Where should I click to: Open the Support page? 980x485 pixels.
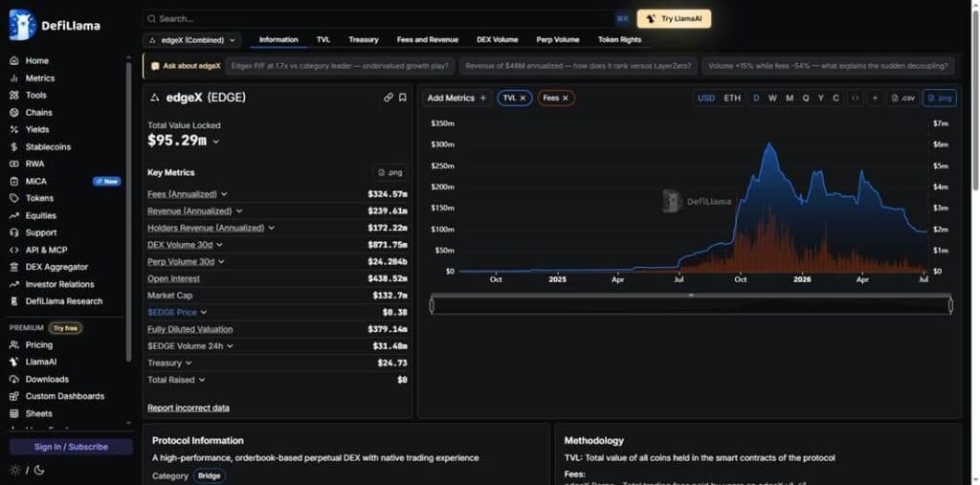40,232
